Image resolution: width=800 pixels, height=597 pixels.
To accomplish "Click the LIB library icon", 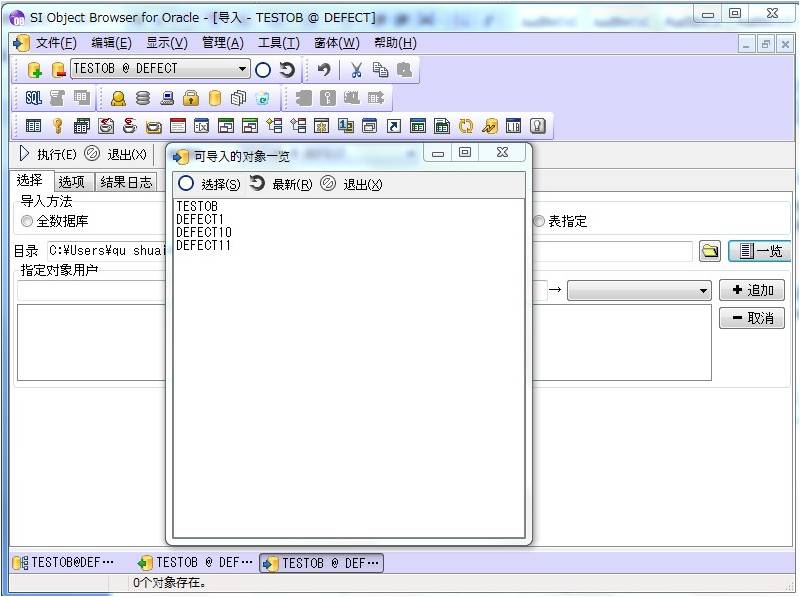I will [514, 126].
